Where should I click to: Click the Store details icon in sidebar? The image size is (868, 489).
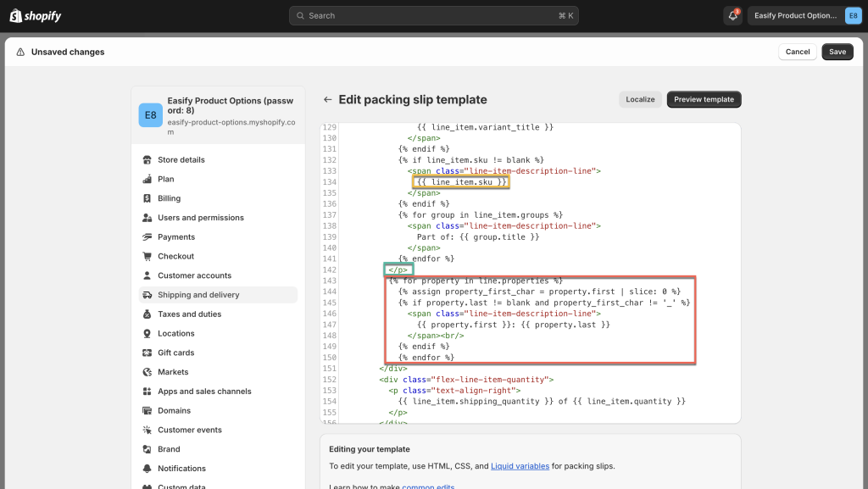click(x=147, y=160)
